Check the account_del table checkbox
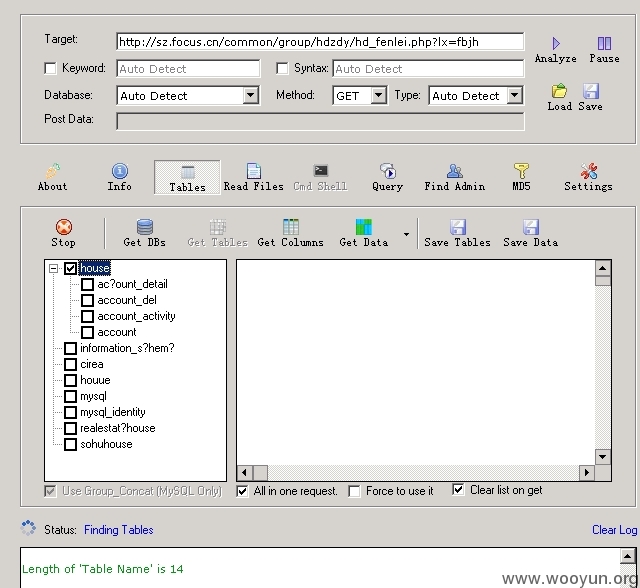 [87, 300]
